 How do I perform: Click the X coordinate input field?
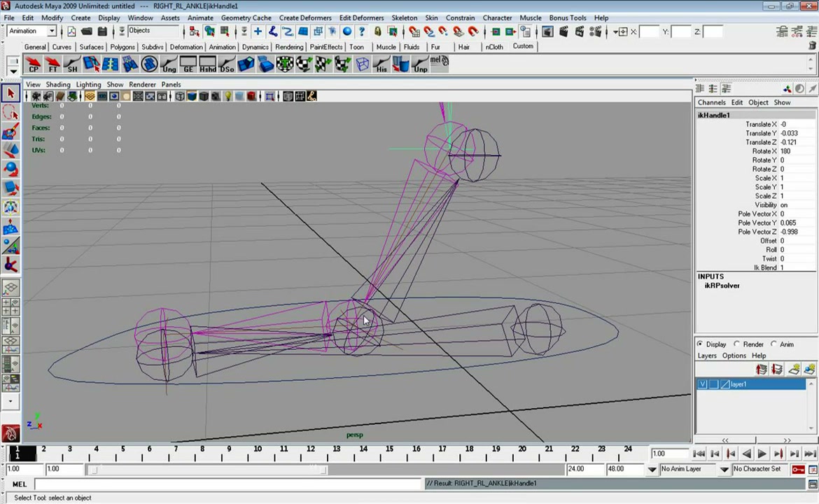coord(649,32)
